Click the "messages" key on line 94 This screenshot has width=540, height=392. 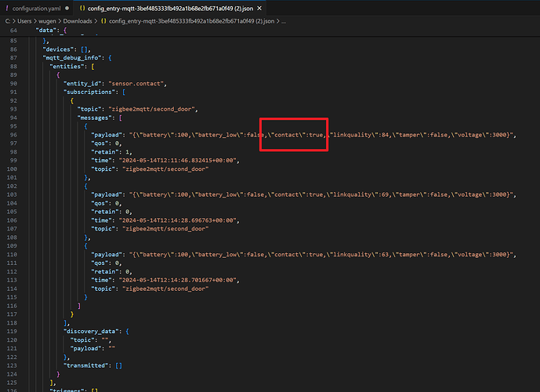point(94,118)
